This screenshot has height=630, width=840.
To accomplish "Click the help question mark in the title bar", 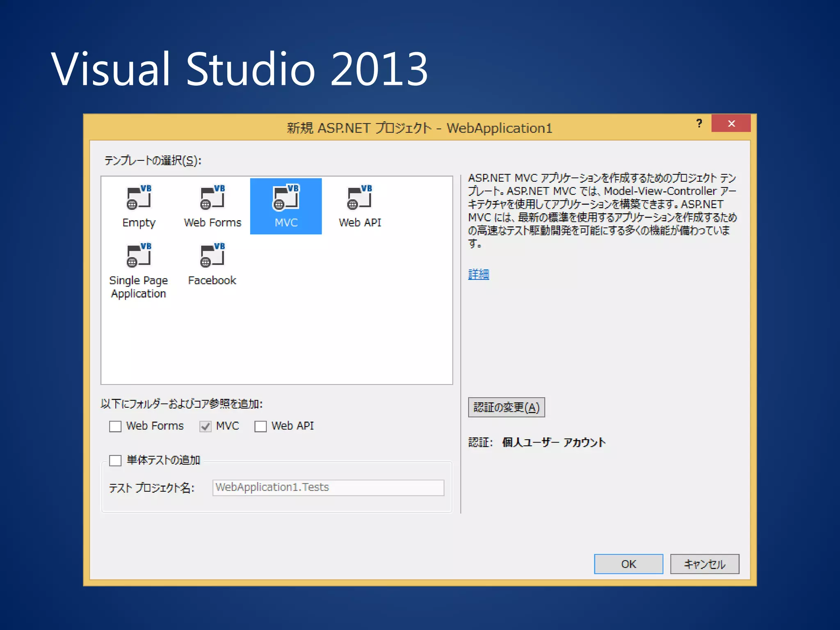I will point(699,123).
